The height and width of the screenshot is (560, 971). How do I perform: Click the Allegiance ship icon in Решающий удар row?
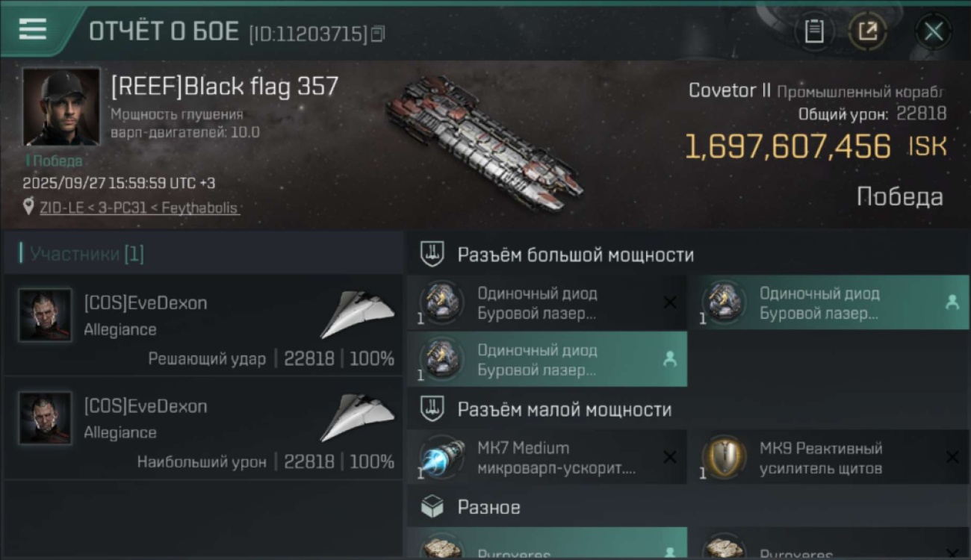point(357,315)
